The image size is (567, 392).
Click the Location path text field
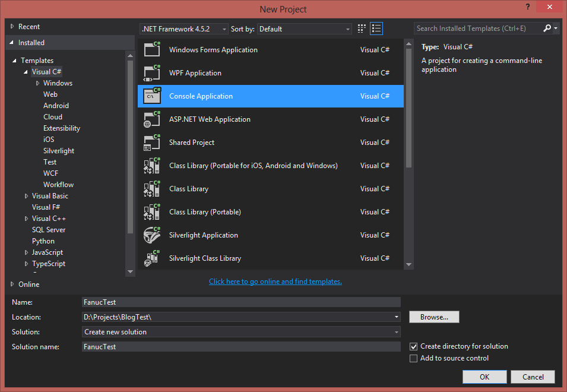click(x=237, y=317)
